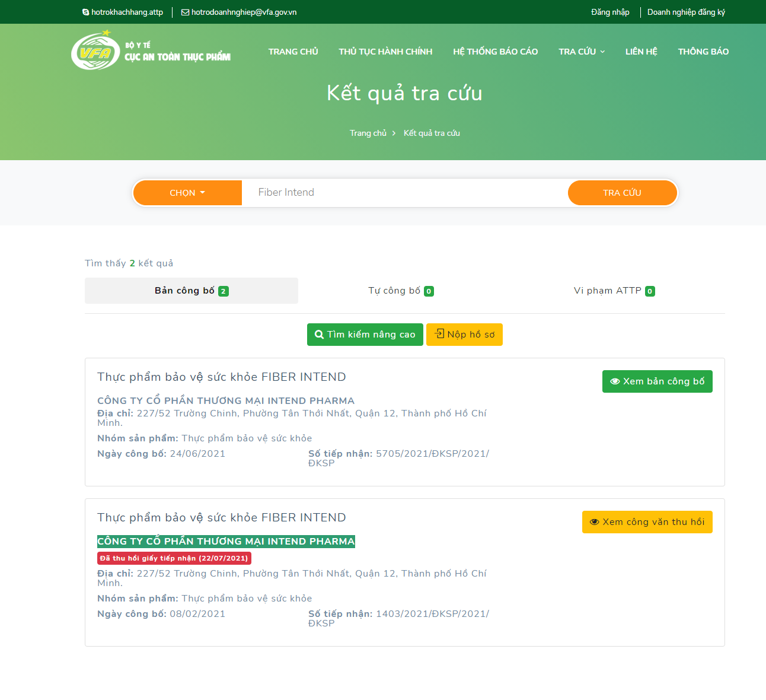Click highlighted CÔNG TY CỔ PHẦN THƯƠNG MẠI INTEND PHARMA
Screen dimensions: 766x700
point(226,541)
